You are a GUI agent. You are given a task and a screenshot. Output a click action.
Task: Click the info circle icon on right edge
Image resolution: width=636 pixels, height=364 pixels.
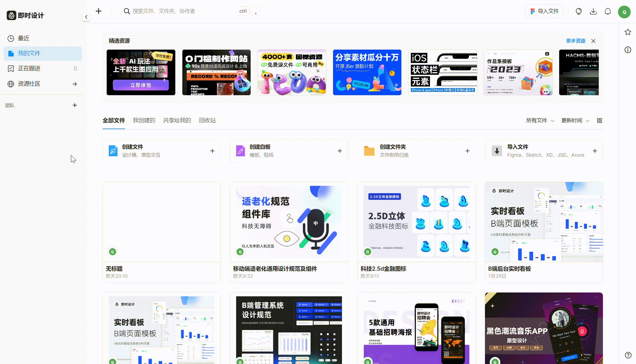pyautogui.click(x=628, y=50)
